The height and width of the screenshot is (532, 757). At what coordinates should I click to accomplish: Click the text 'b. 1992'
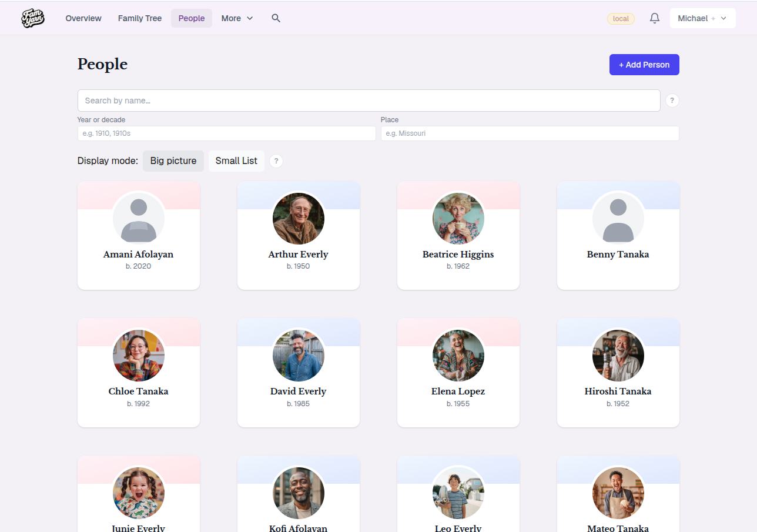139,404
